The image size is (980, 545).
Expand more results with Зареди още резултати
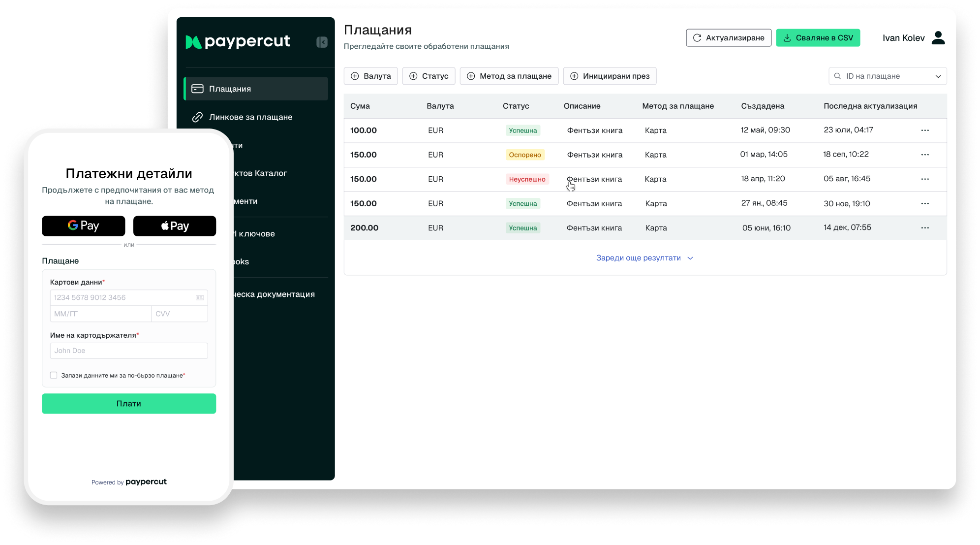[644, 258]
